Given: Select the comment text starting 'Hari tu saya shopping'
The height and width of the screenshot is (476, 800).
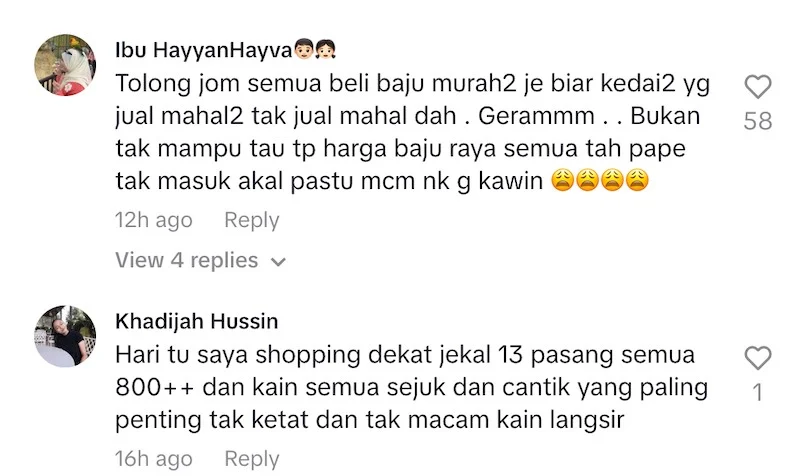Looking at the screenshot, I should coord(411,387).
